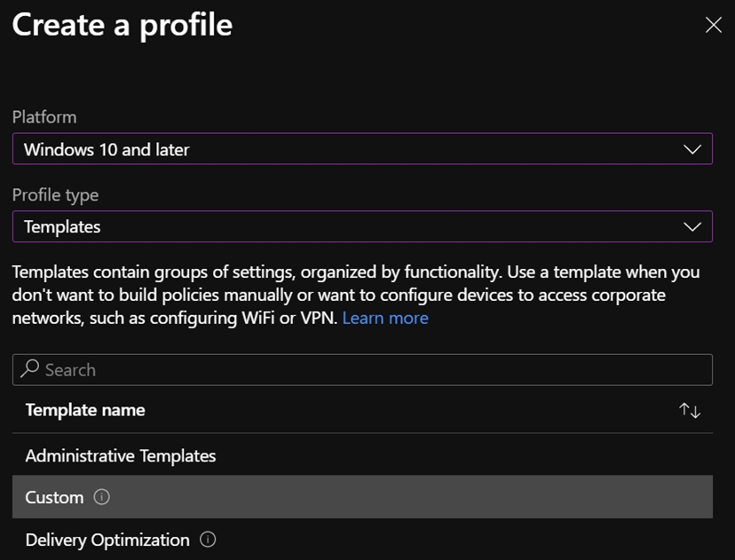
Task: Open the Learn more link
Action: tap(385, 318)
